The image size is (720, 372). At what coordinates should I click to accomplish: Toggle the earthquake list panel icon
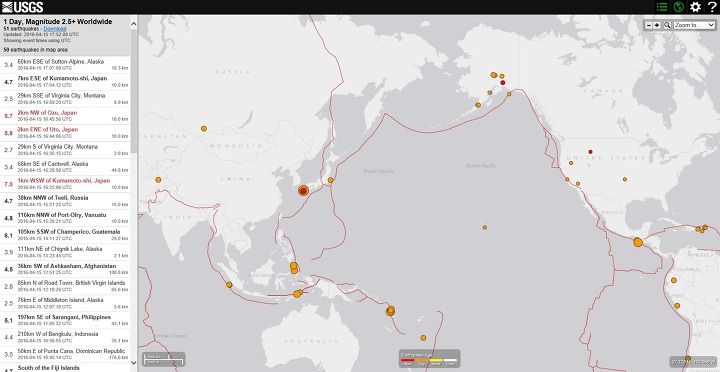(662, 7)
